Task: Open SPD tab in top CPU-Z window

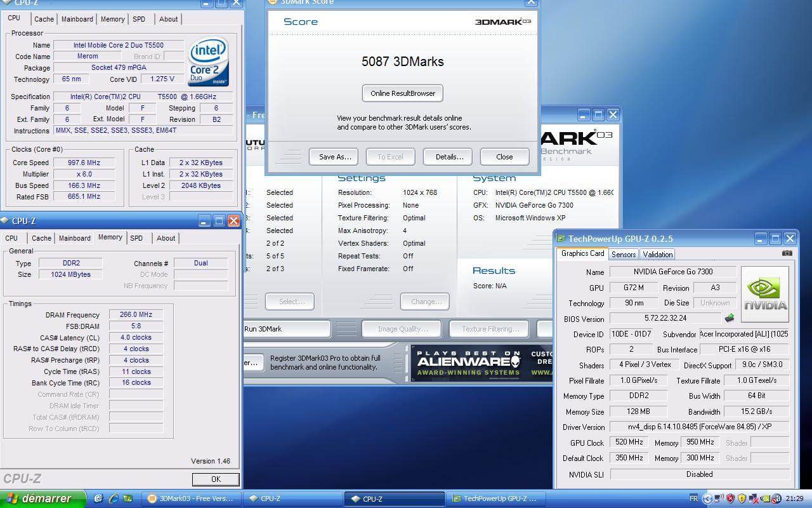Action: [x=139, y=19]
